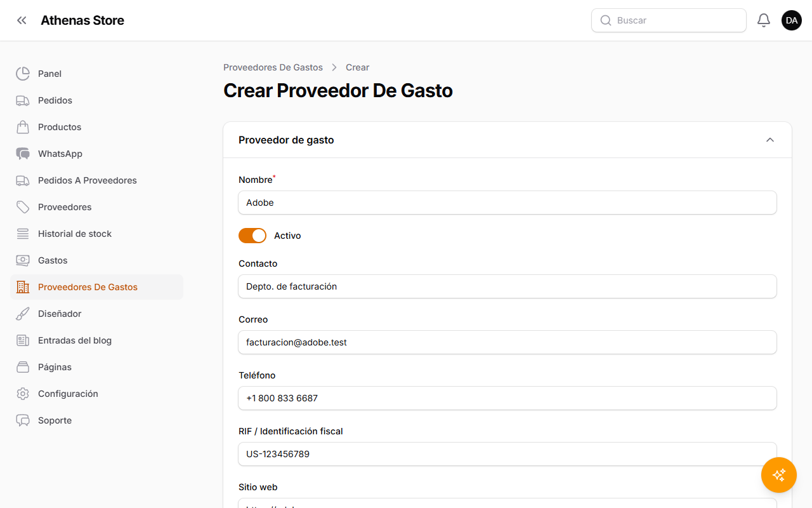Viewport: 812px width, 508px height.
Task: Select Proveedores De Gastos sidebar item
Action: click(x=96, y=287)
